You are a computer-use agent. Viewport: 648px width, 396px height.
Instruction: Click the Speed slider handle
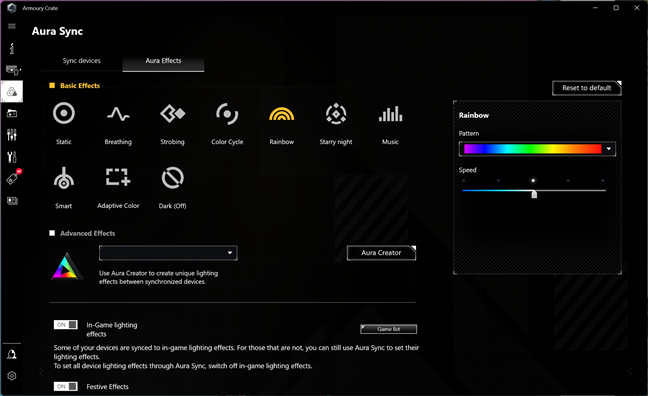(534, 194)
